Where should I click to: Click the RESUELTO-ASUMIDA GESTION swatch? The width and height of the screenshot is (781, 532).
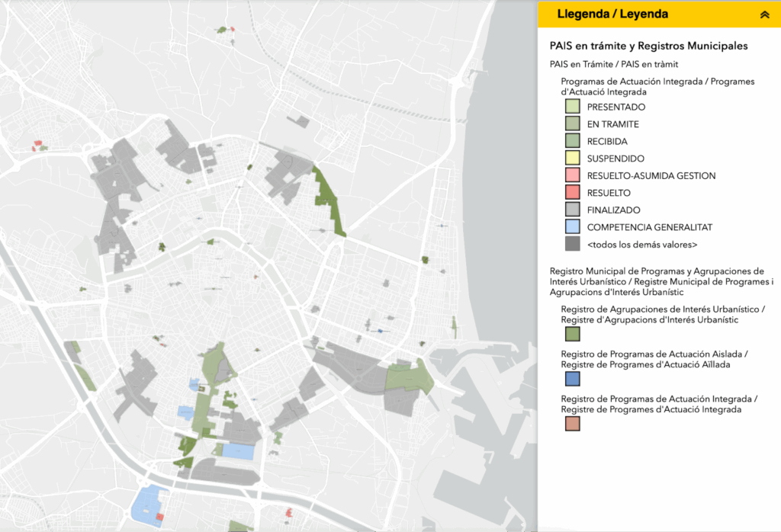[572, 175]
